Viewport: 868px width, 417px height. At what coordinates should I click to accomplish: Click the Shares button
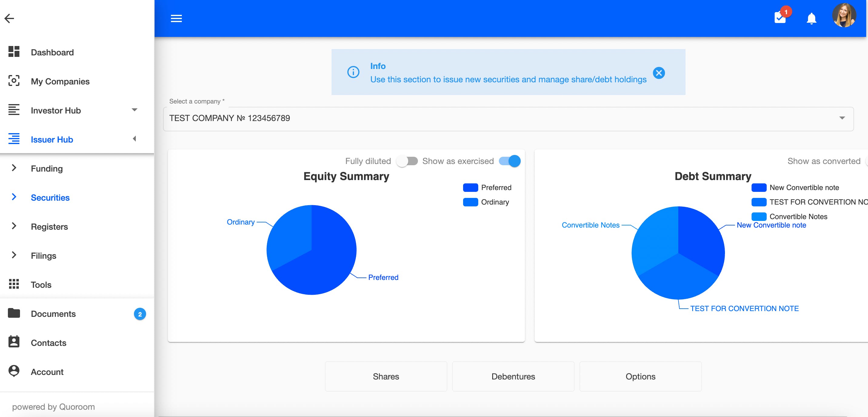(386, 376)
